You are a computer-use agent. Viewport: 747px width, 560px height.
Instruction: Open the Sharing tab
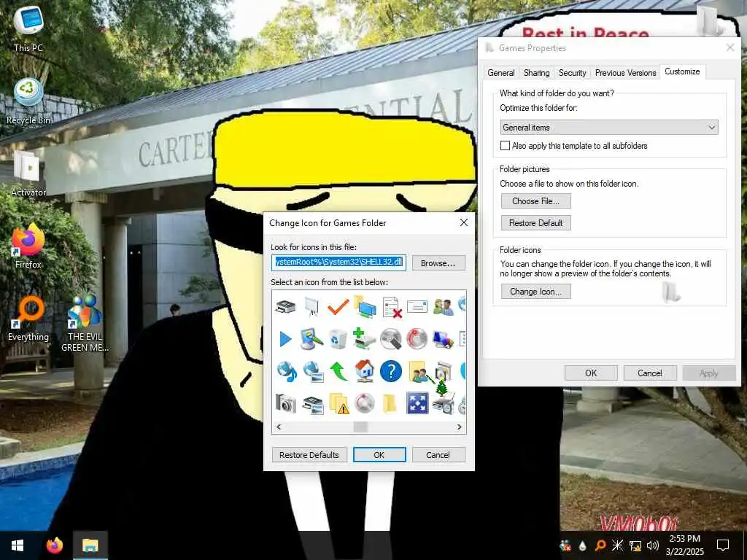[536, 73]
